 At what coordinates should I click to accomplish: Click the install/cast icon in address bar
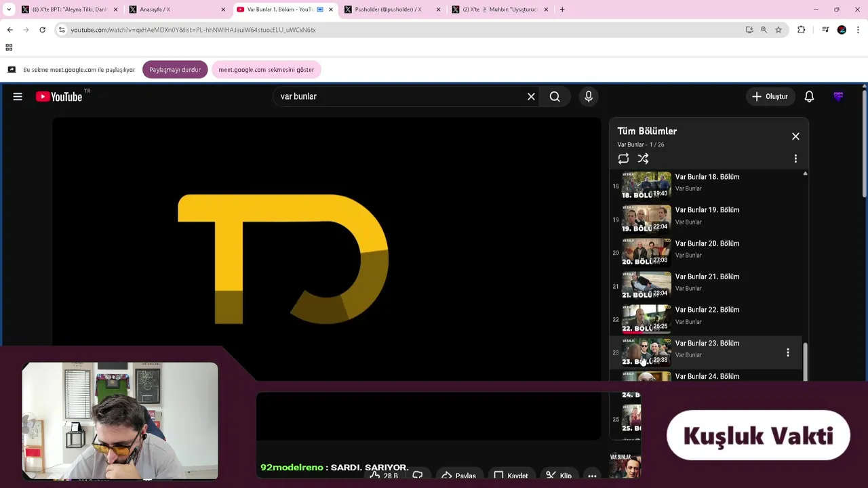[x=749, y=30]
